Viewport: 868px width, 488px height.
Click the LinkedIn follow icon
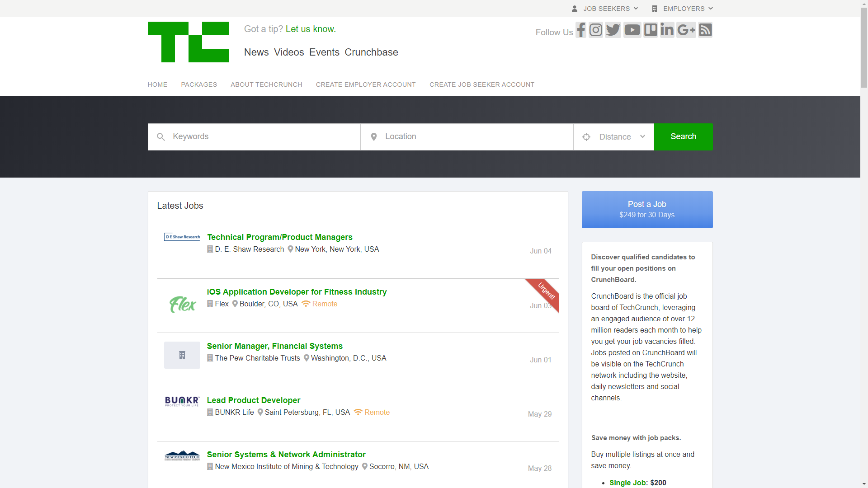(x=667, y=30)
